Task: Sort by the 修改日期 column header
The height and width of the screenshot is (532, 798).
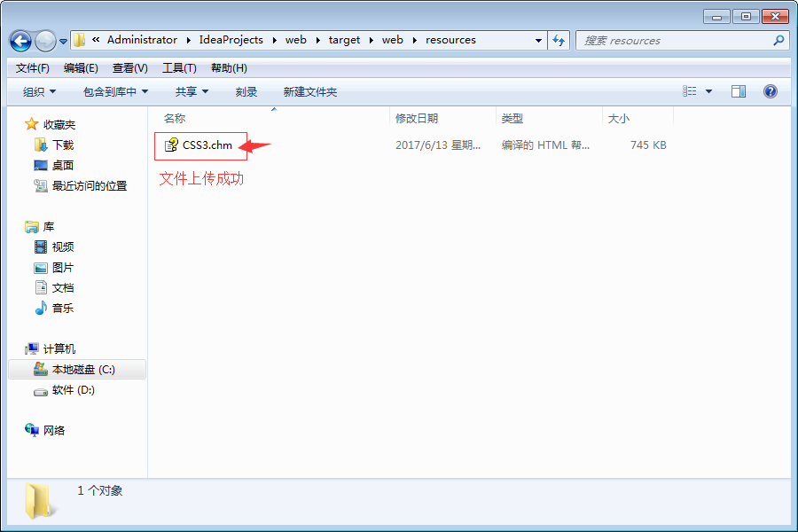Action: click(417, 119)
